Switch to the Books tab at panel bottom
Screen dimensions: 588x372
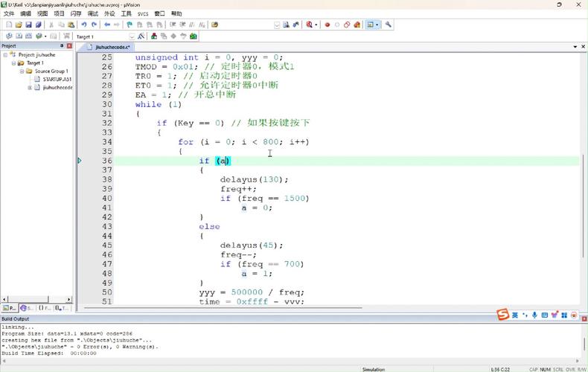click(x=27, y=308)
